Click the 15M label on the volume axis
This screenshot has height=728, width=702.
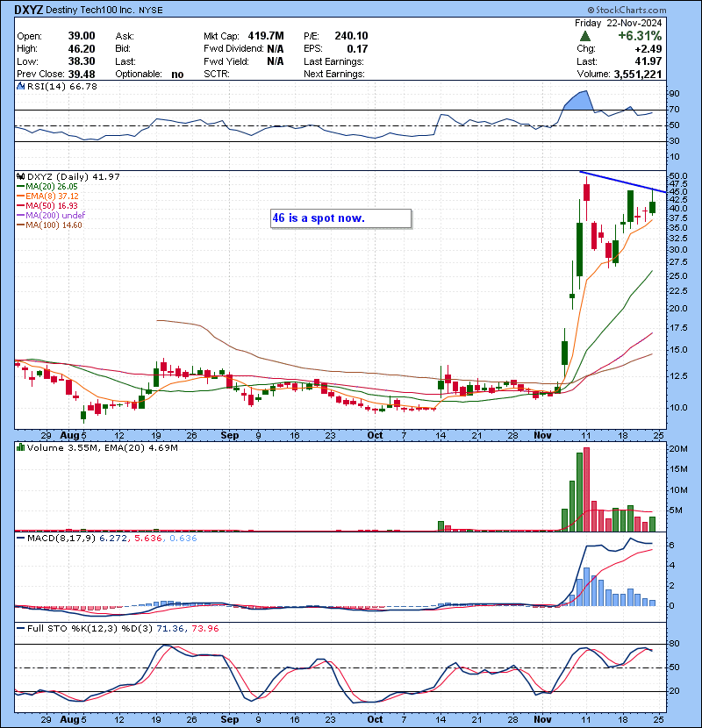pos(677,469)
